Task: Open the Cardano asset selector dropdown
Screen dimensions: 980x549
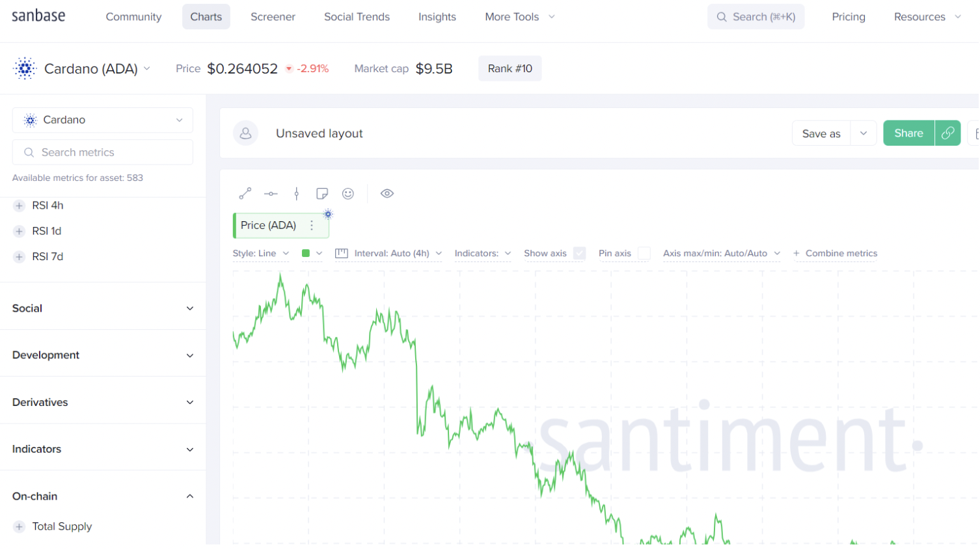Action: pyautogui.click(x=103, y=120)
